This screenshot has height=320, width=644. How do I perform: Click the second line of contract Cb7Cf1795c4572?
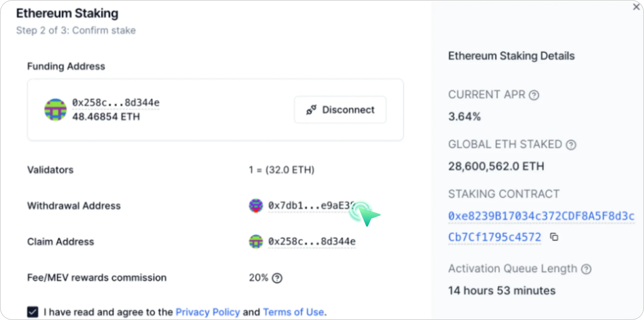(494, 237)
